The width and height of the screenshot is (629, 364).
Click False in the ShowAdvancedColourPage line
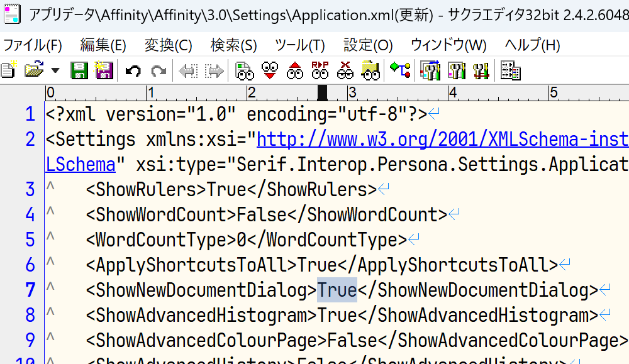tap(352, 340)
